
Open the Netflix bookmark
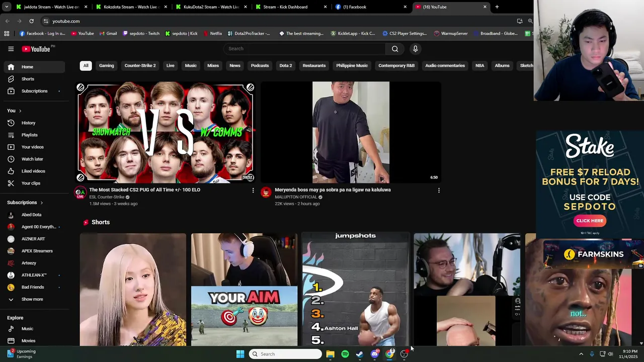213,34
